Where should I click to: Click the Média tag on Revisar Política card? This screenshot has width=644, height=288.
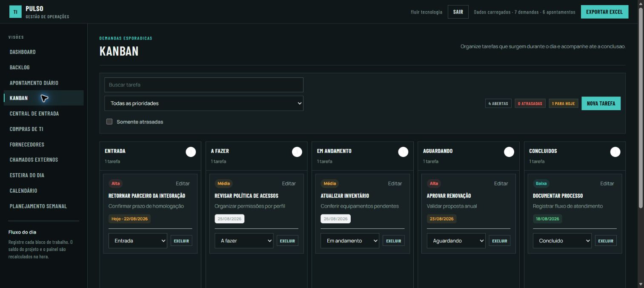tap(223, 183)
